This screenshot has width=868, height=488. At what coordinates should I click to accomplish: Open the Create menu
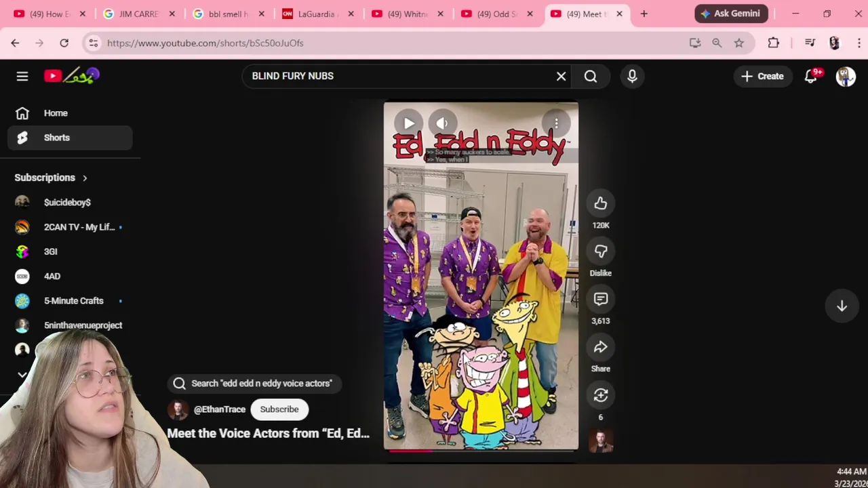(x=763, y=76)
